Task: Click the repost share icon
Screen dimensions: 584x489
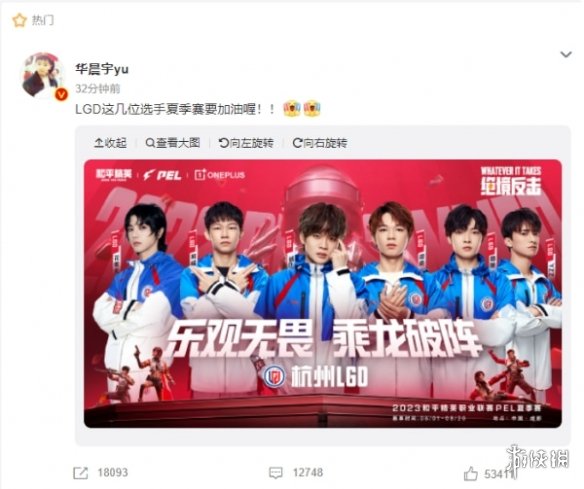Action: point(80,473)
